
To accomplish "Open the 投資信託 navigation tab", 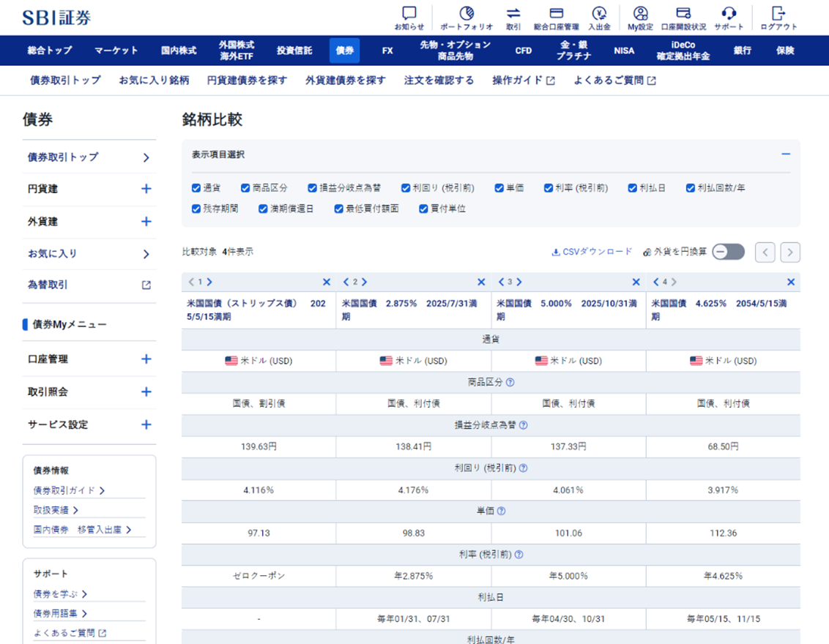I will [294, 50].
